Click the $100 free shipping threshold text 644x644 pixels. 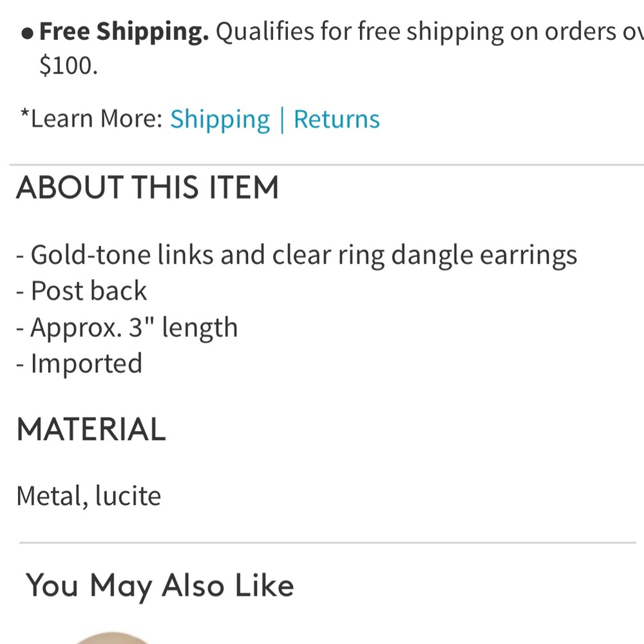pyautogui.click(x=68, y=64)
